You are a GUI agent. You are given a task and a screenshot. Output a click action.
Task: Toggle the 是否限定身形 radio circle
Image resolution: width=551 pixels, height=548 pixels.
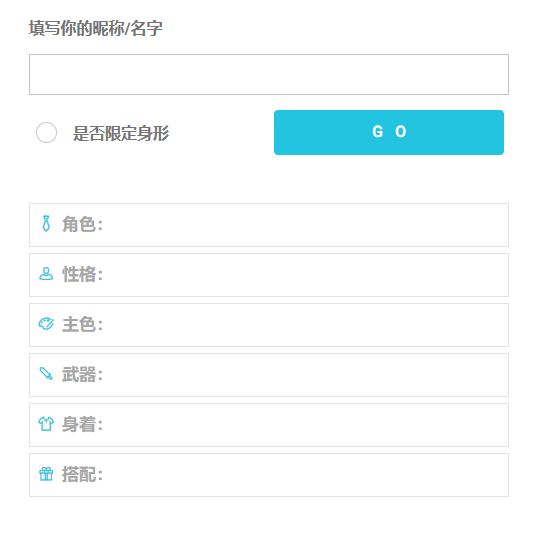pos(46,133)
